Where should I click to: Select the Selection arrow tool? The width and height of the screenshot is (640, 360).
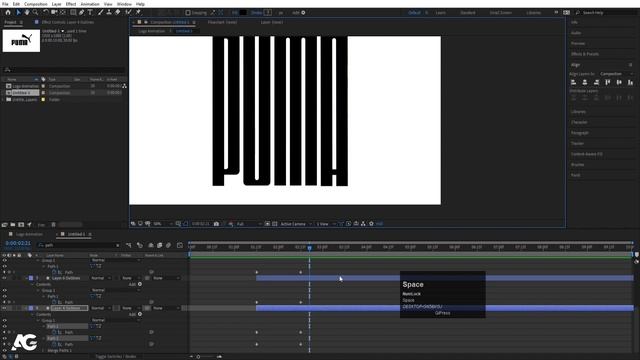[x=18, y=13]
